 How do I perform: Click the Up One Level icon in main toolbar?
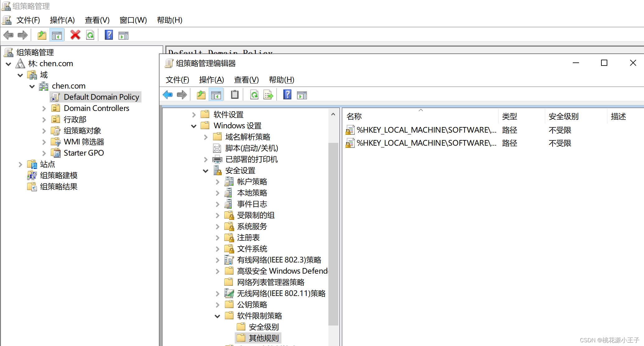pos(42,35)
